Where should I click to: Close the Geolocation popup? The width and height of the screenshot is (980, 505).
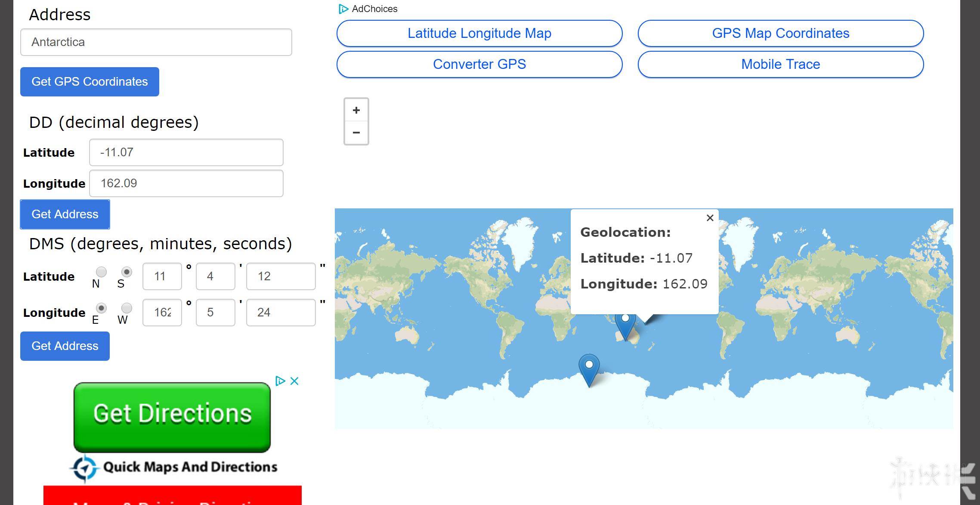(710, 218)
